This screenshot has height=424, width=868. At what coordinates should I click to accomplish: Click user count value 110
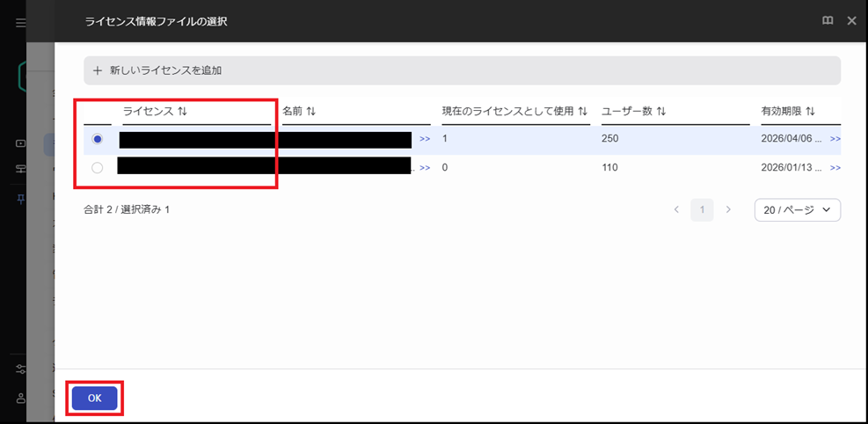click(x=609, y=168)
